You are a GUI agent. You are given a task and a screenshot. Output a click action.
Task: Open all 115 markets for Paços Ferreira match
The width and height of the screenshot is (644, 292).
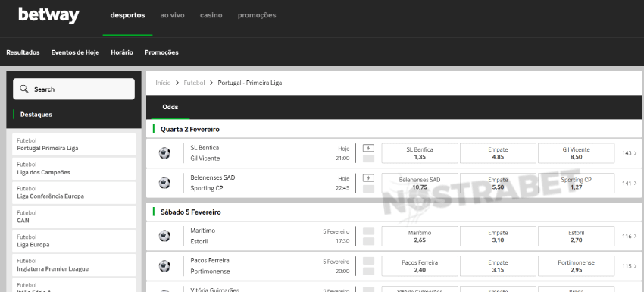tap(629, 266)
